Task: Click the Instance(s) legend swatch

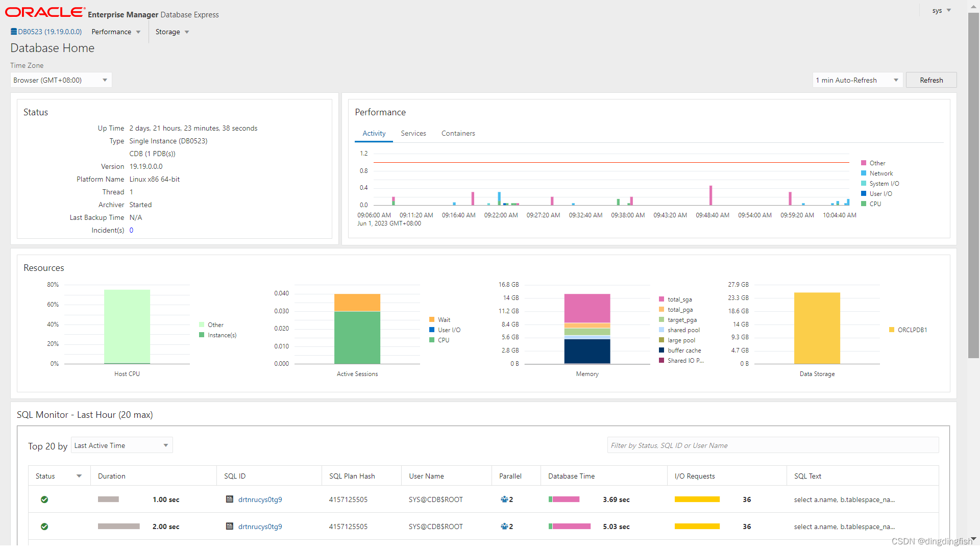Action: (x=202, y=335)
